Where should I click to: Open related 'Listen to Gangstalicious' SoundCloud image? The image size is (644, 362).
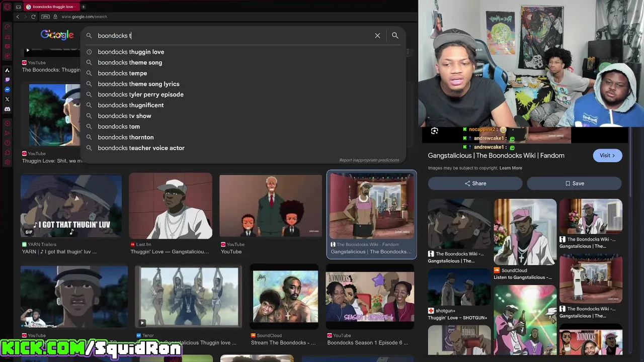pos(525,232)
